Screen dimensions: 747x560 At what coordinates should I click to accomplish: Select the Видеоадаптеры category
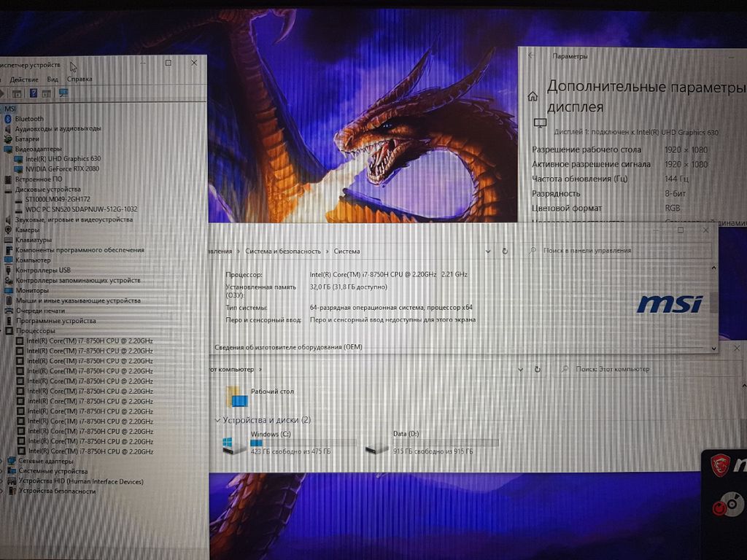[x=38, y=149]
